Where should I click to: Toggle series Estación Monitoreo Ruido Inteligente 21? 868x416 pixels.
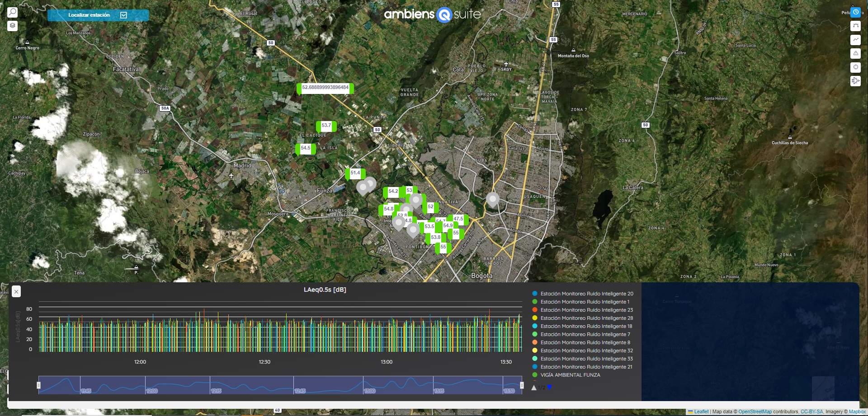(582, 367)
